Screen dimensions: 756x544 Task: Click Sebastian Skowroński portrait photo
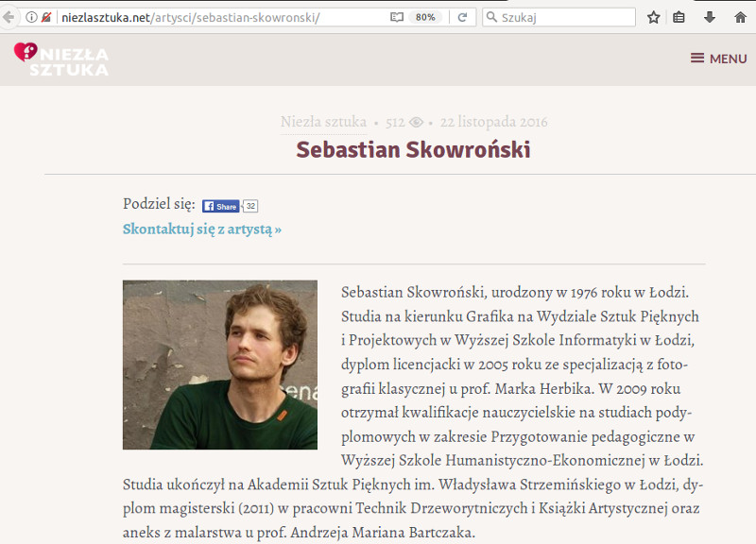tap(220, 365)
